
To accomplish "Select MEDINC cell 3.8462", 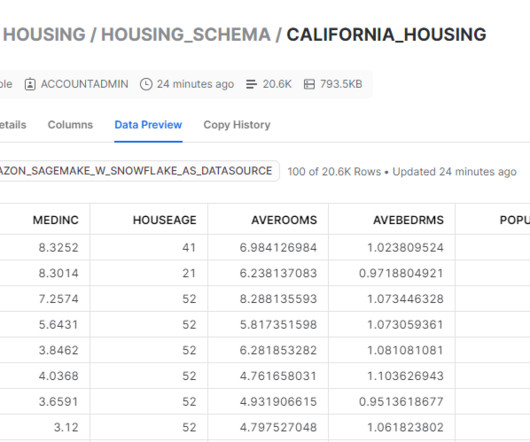I will pyautogui.click(x=45, y=350).
